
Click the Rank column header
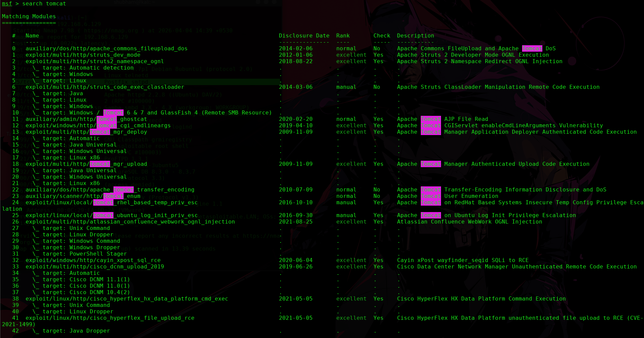click(343, 36)
